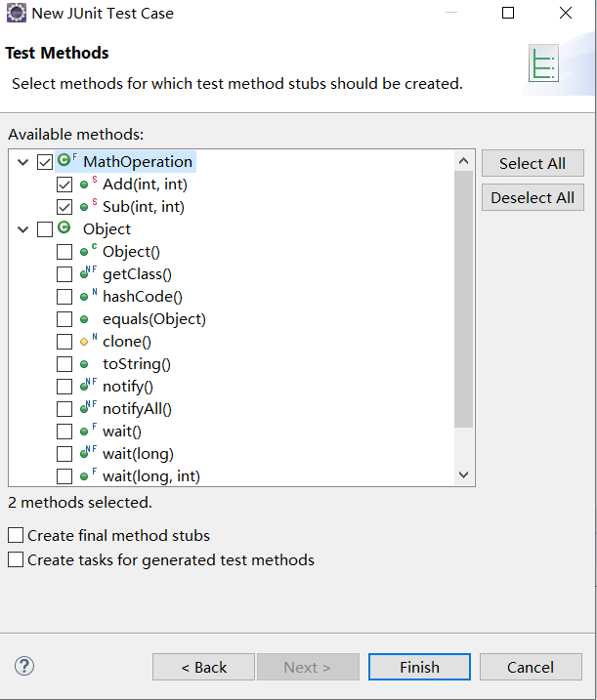This screenshot has height=700, width=597.
Task: Check the getClass() checkbox
Action: [64, 273]
